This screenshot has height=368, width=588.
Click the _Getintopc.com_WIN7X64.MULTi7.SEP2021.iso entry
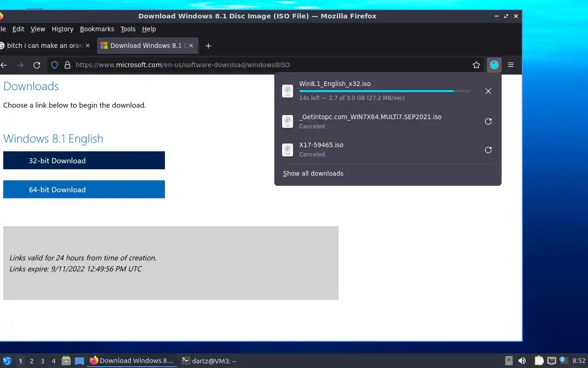(370, 117)
